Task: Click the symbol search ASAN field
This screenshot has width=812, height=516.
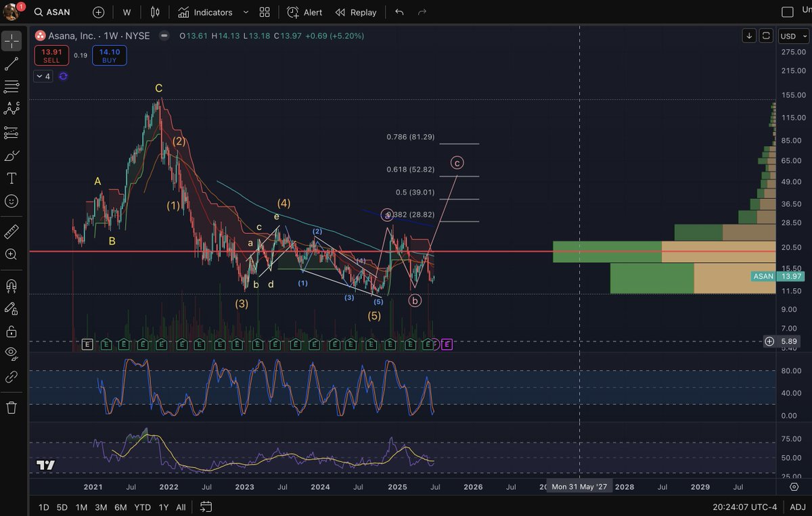Action: point(52,12)
